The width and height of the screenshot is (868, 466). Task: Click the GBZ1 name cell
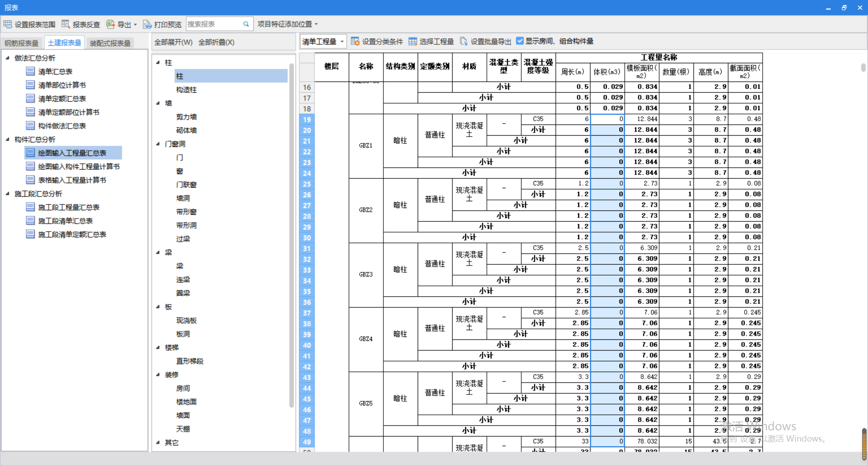coord(366,146)
